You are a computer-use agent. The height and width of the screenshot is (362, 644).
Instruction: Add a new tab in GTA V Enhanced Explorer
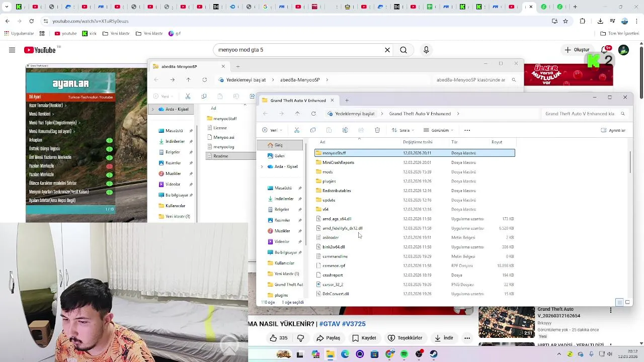point(347,100)
